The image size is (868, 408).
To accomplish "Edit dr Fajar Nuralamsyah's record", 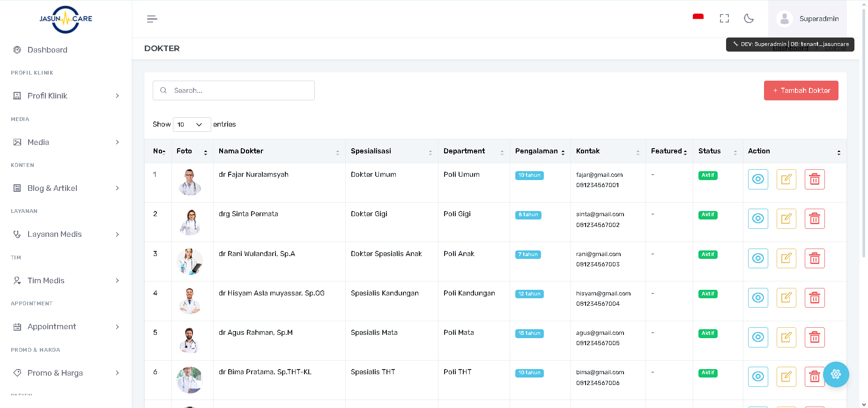I will pyautogui.click(x=786, y=179).
